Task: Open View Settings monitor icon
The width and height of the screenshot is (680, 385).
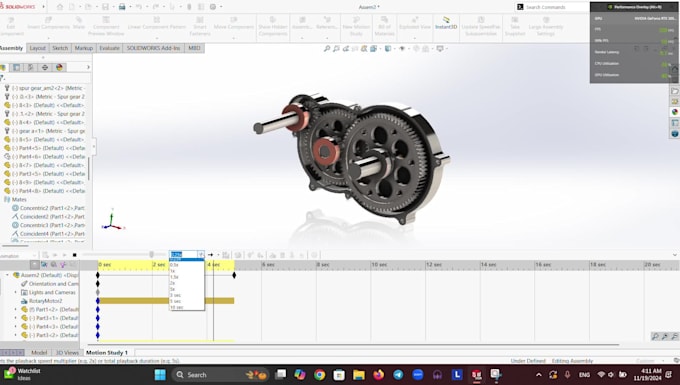Action: (x=440, y=49)
